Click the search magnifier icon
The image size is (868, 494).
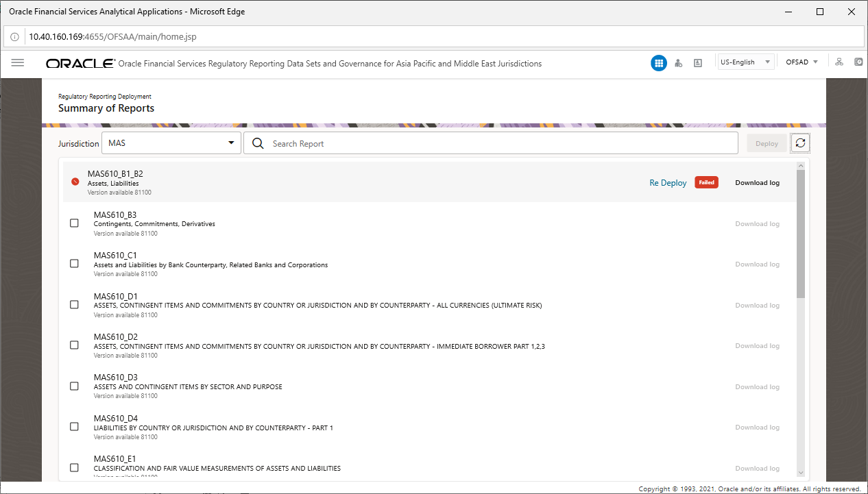258,143
